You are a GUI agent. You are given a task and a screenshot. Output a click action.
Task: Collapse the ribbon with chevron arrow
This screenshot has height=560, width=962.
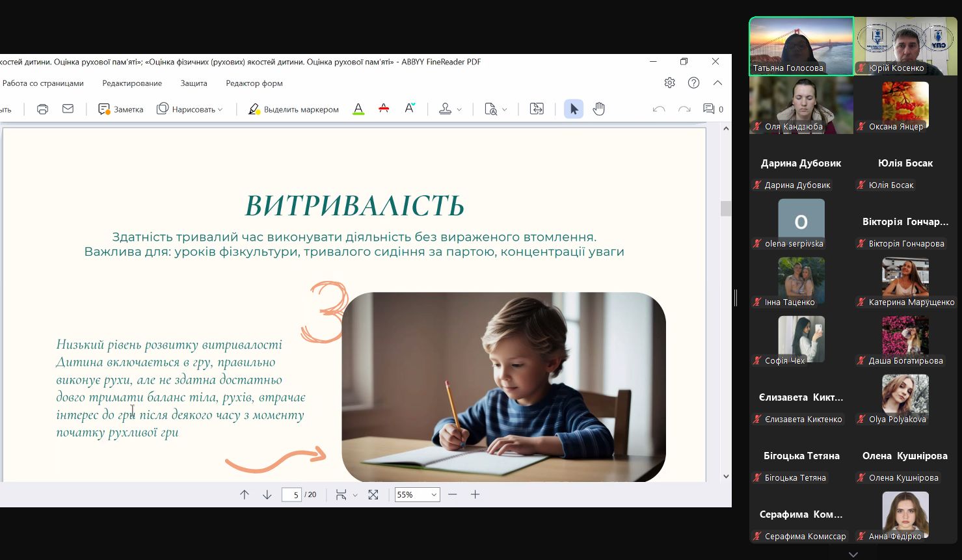(717, 83)
